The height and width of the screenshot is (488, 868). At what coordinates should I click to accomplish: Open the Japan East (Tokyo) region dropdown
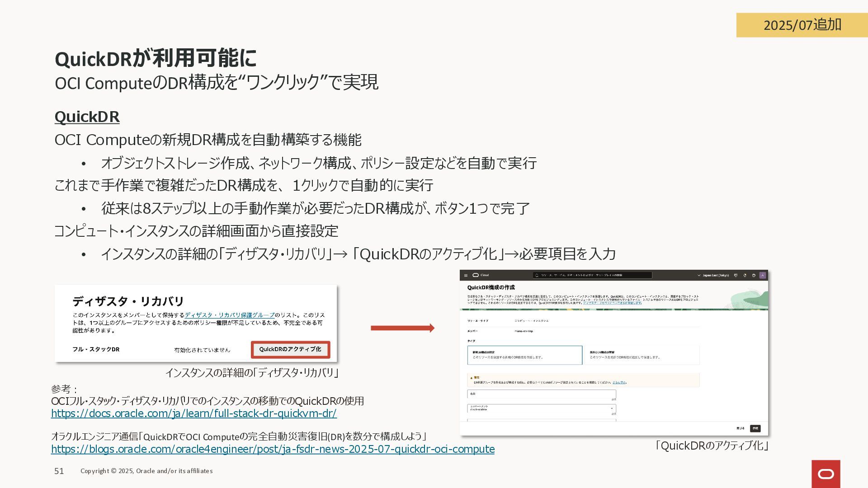pos(713,275)
